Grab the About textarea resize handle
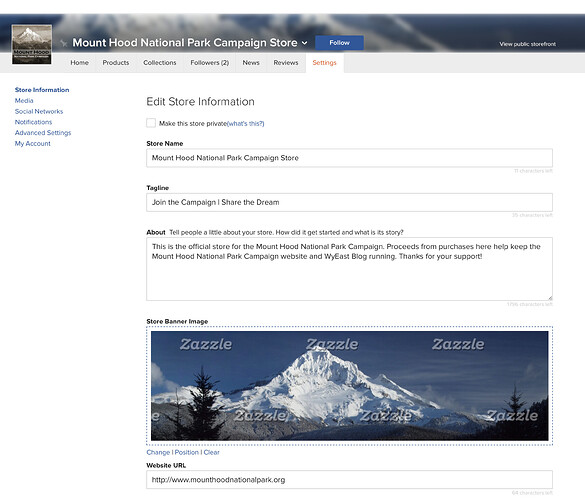 pyautogui.click(x=550, y=298)
